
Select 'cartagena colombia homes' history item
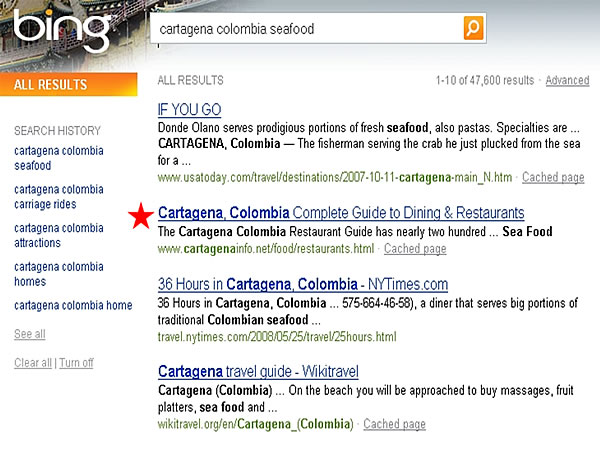[58, 274]
